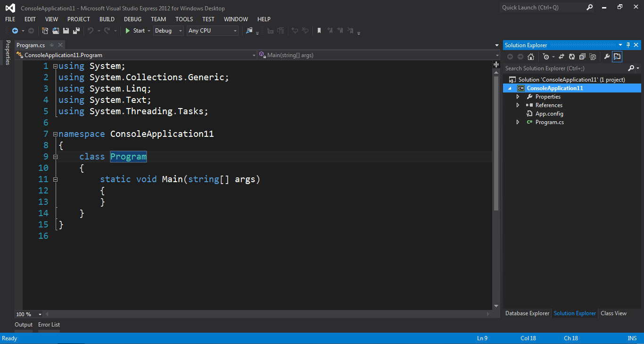644x344 pixels.
Task: Click the Search Solution Explorer input field
Action: (565, 68)
